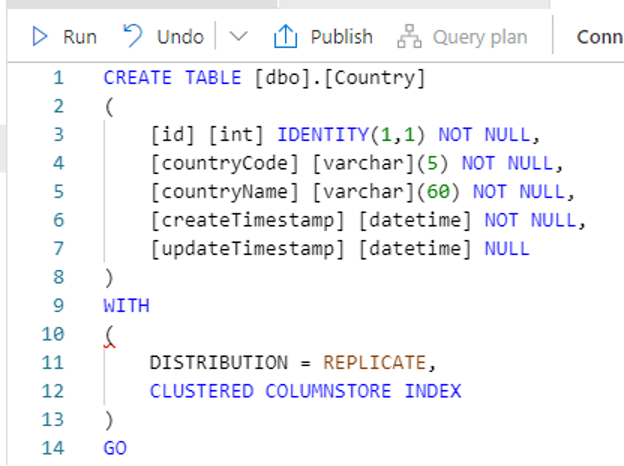The image size is (624, 466).
Task: Click line number 10 in the gutter
Action: pyautogui.click(x=53, y=334)
